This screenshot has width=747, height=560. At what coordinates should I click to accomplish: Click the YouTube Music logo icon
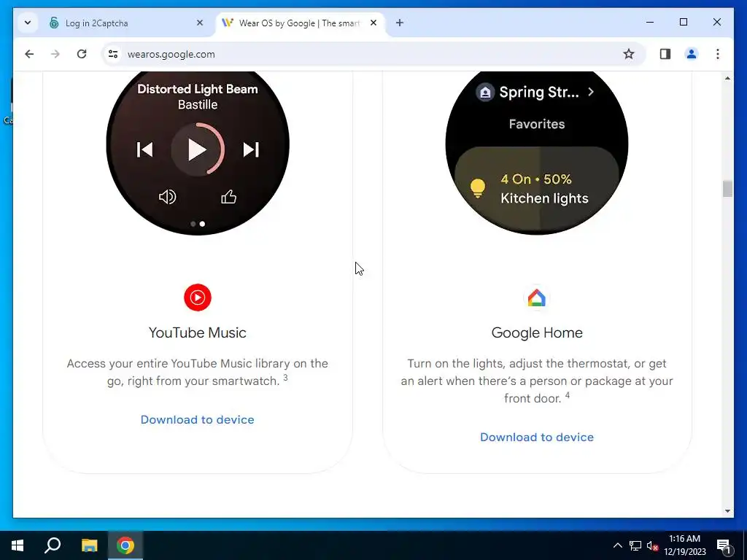pyautogui.click(x=197, y=297)
